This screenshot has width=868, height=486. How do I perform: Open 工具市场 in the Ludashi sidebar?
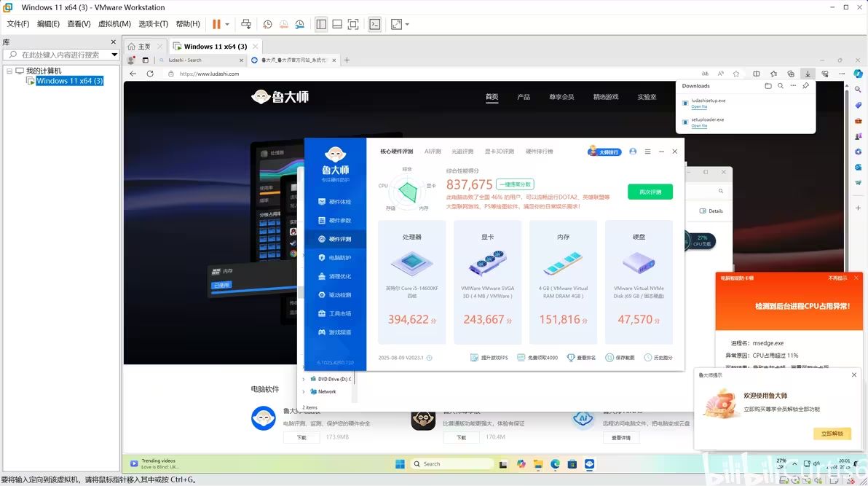335,313
